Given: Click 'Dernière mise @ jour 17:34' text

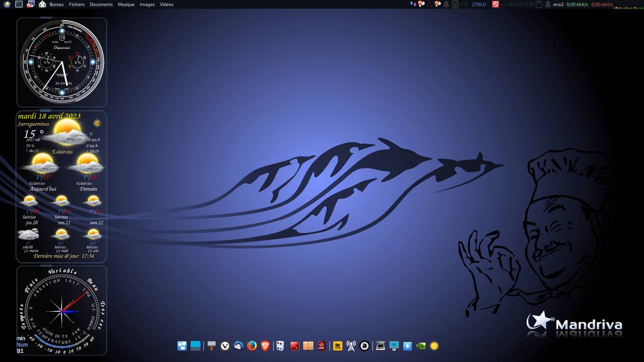Looking at the screenshot, I should click(63, 256).
